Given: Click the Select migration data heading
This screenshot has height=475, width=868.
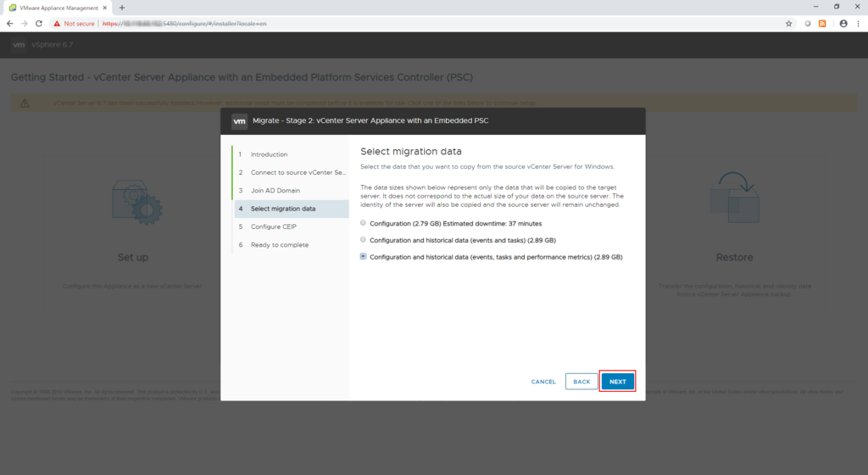Looking at the screenshot, I should (411, 151).
